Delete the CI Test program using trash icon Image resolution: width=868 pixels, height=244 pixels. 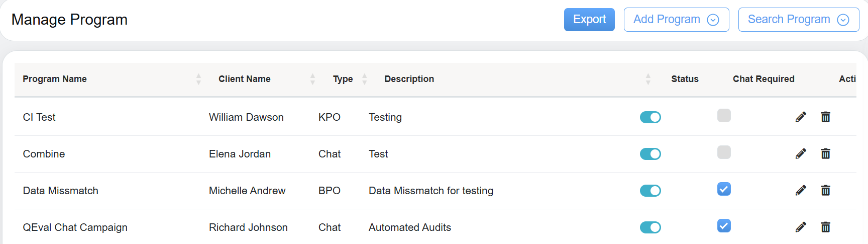pos(825,117)
